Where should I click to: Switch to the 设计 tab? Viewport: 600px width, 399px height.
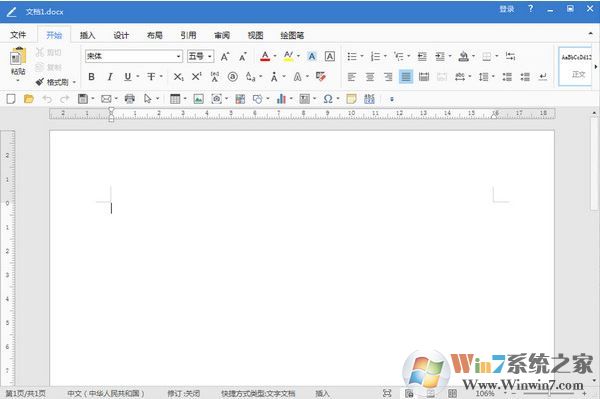(121, 35)
